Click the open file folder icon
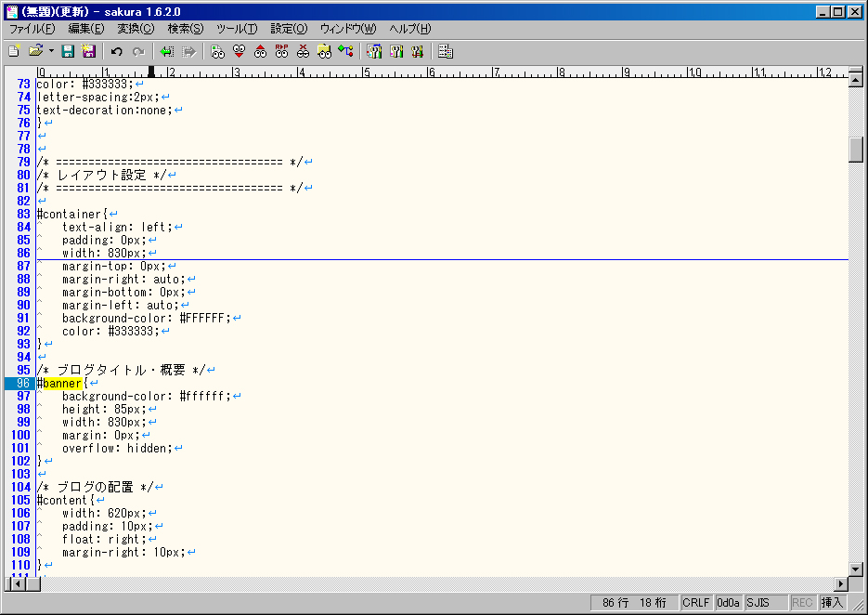 point(36,51)
